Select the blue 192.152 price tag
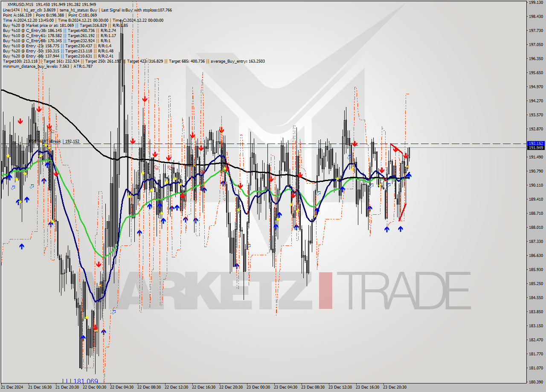 tap(536, 144)
